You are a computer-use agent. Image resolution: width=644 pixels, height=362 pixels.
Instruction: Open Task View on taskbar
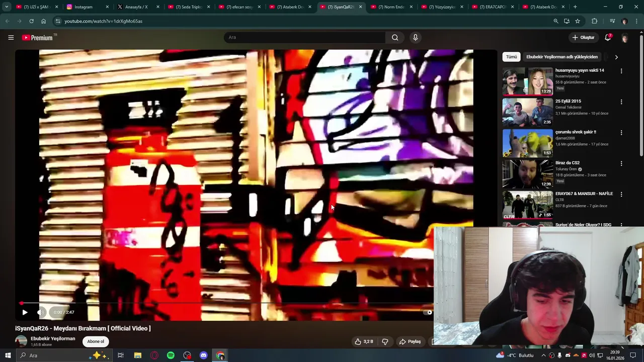click(x=121, y=355)
